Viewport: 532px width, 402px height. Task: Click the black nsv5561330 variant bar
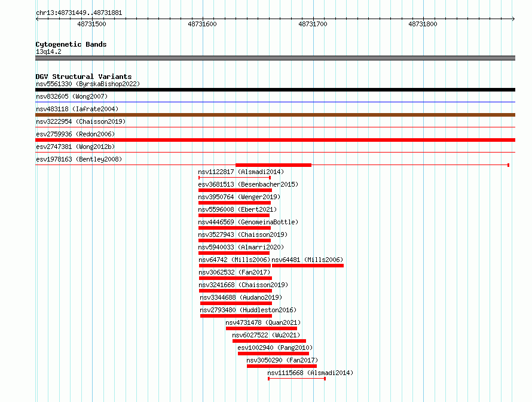pos(275,90)
